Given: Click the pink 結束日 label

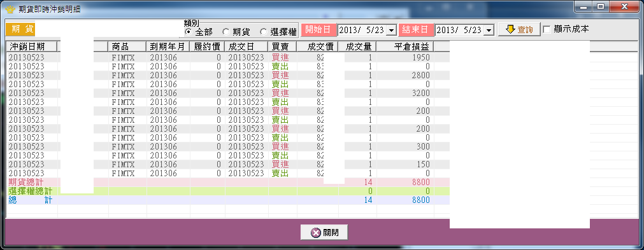Looking at the screenshot, I should tap(416, 29).
